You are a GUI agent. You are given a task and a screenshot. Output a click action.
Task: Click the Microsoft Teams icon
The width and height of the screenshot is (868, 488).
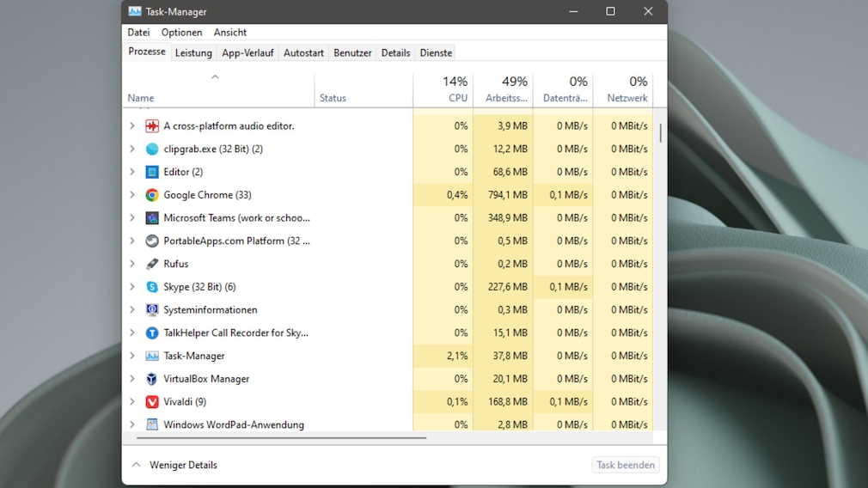tap(152, 218)
